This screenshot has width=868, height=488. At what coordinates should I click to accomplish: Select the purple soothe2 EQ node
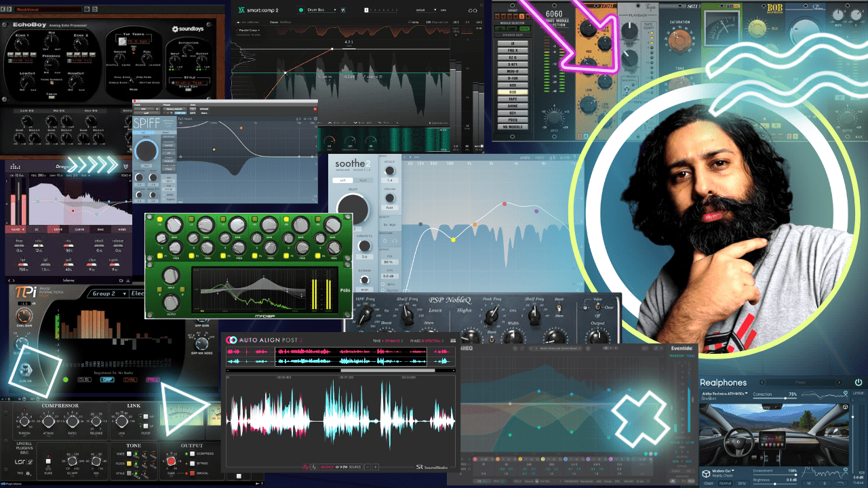536,211
